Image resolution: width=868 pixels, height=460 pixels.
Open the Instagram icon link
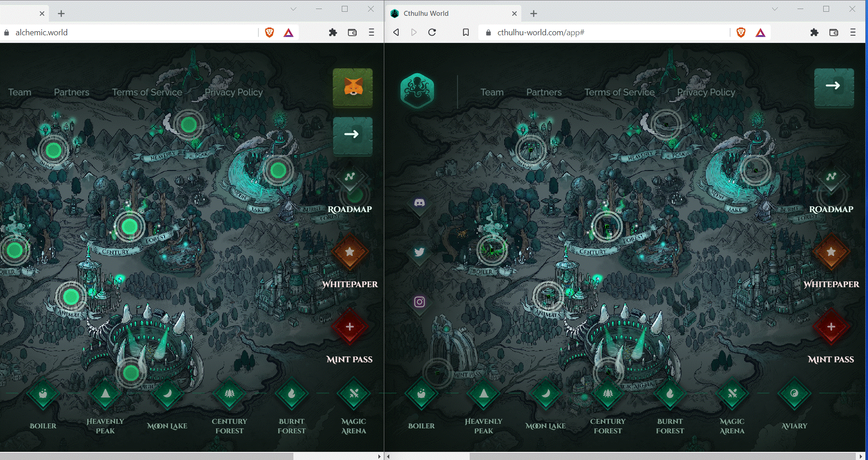[x=420, y=302]
